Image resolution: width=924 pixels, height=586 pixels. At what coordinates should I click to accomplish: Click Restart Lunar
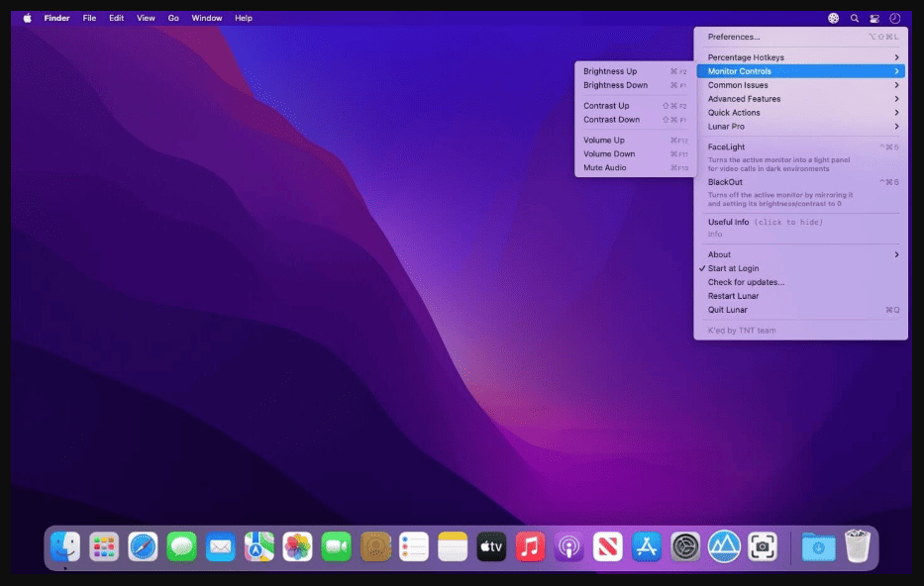800,296
